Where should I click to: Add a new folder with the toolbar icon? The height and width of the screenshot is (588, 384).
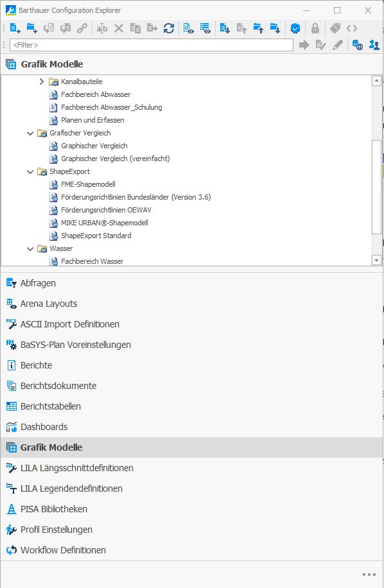tap(30, 28)
